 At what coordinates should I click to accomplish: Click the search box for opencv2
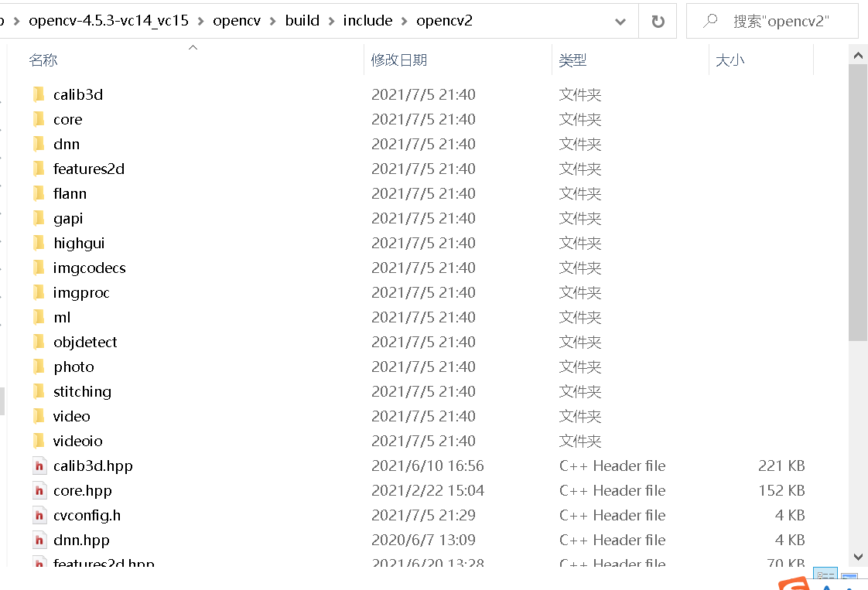pyautogui.click(x=781, y=21)
